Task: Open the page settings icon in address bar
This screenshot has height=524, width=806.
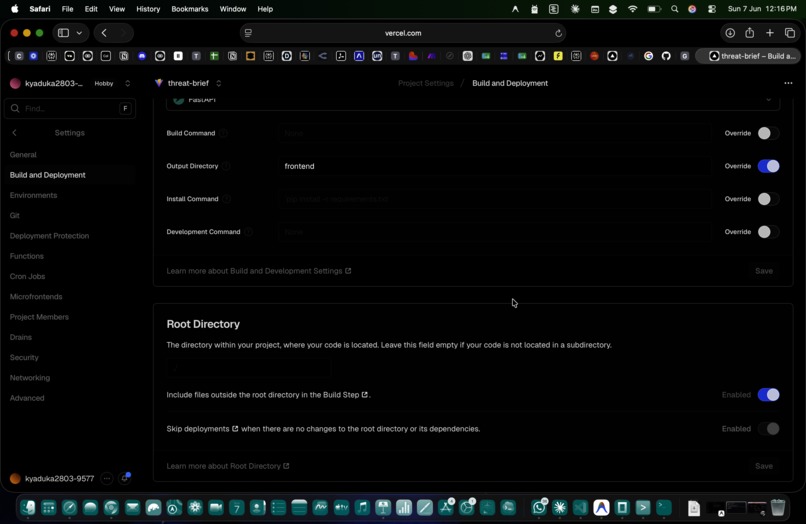Action: click(x=248, y=33)
